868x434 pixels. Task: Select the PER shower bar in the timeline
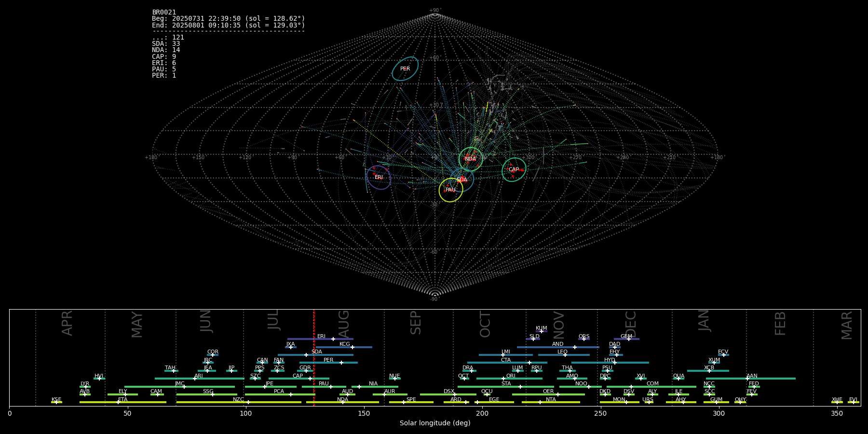328,363
